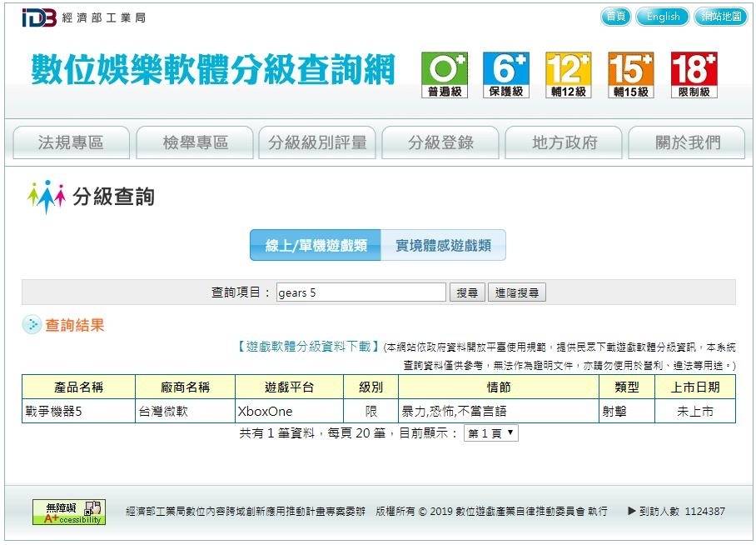Click the 15+ 輔15級 rating icon

(x=630, y=75)
